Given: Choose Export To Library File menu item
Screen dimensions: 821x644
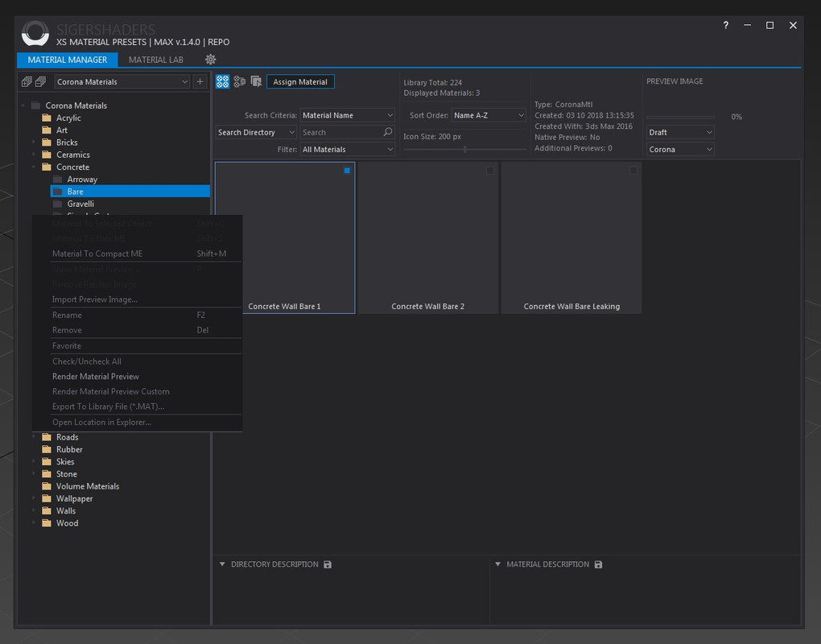Looking at the screenshot, I should 137,407.
